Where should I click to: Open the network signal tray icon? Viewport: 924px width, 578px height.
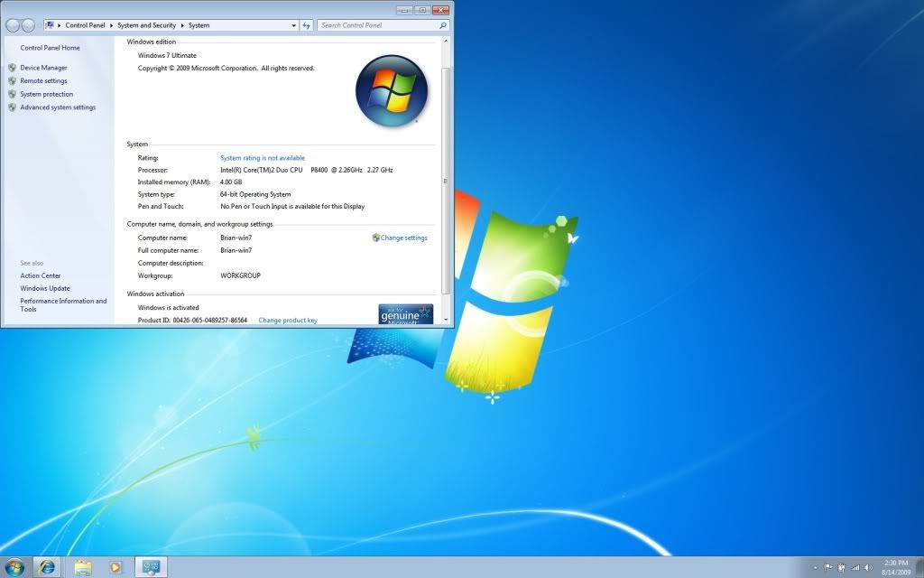pos(855,567)
